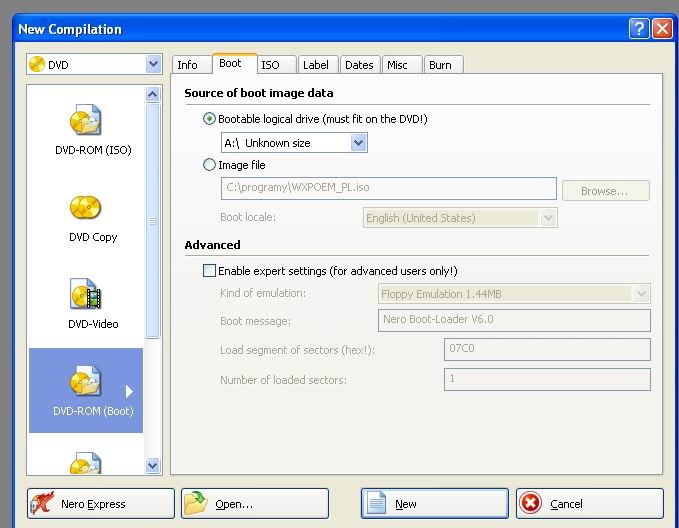This screenshot has width=679, height=528.
Task: Click the partially visible compilation icon below DVD-ROM (Boot)
Action: click(86, 463)
